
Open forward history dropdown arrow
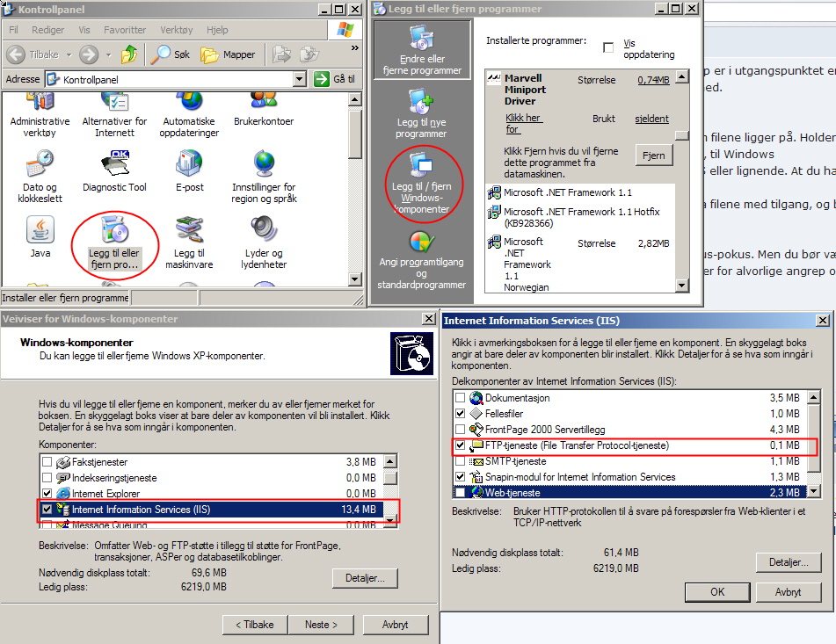point(109,54)
